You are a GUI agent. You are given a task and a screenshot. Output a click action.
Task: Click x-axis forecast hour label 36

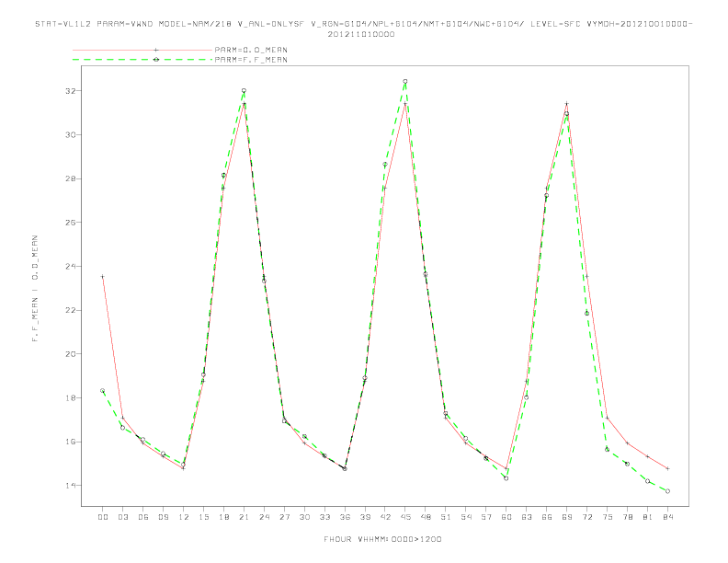[345, 517]
